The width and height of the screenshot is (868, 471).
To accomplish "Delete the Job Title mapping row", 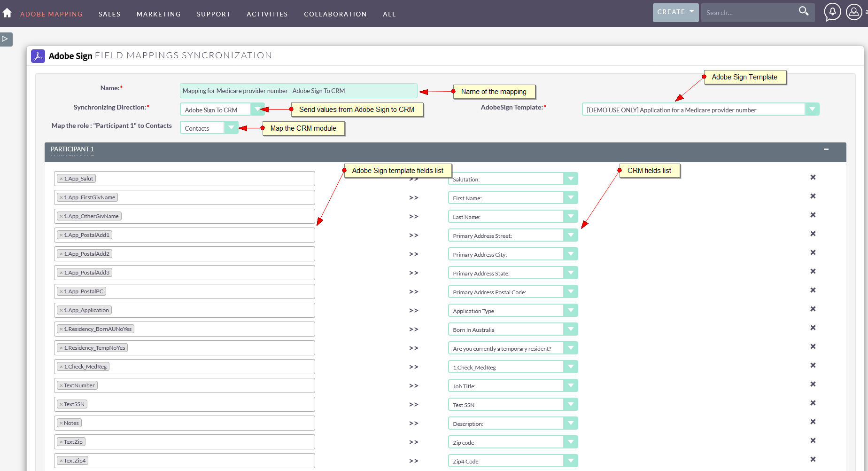I will click(813, 384).
